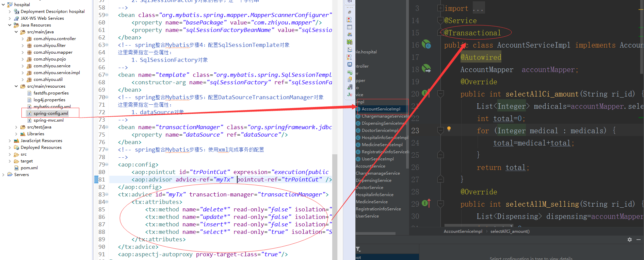Click selectAllCi_amount() in the breadcrumb bar
Viewport: 644px width, 260px height.
510,231
